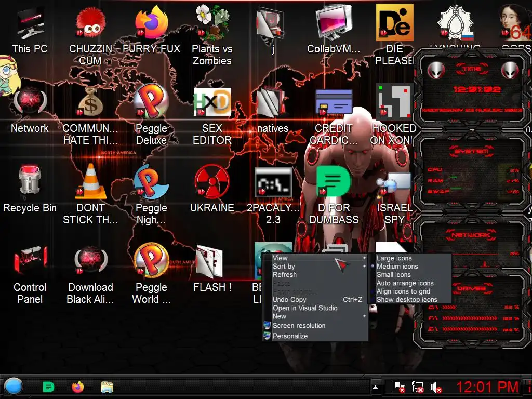Launch Peggle Deluxe from the desktop

(x=151, y=102)
